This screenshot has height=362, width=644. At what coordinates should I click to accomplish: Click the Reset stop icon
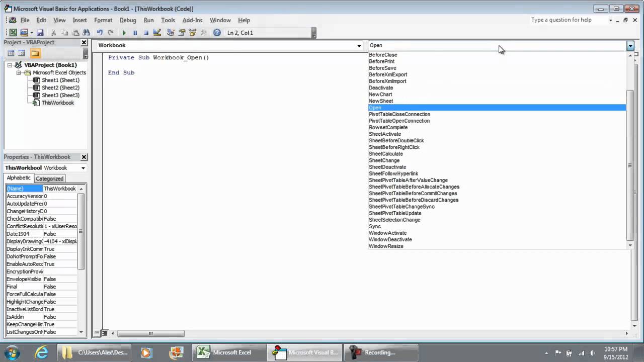(x=146, y=33)
